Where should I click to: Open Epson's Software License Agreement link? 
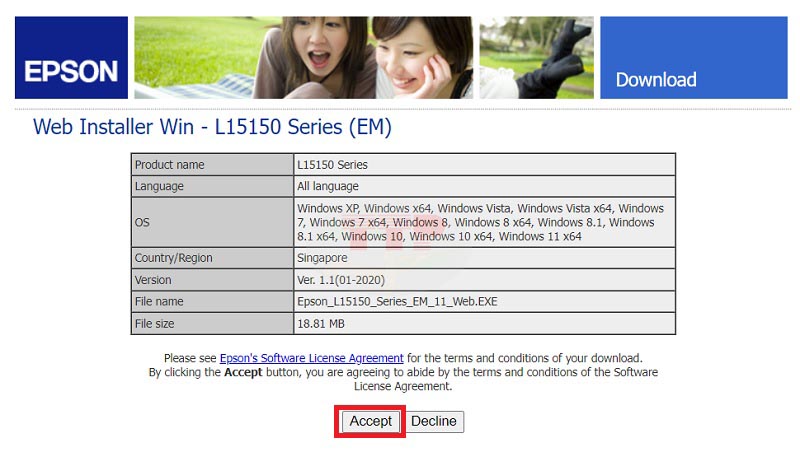(x=311, y=358)
